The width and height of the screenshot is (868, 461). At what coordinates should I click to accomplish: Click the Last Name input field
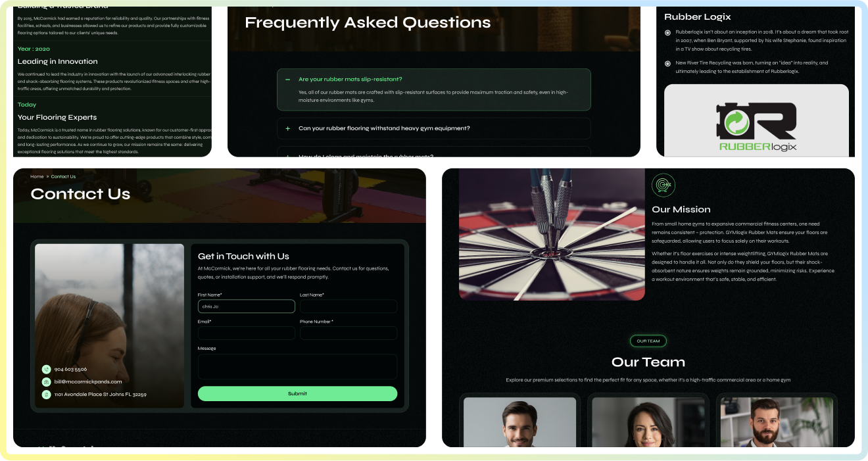(x=349, y=306)
